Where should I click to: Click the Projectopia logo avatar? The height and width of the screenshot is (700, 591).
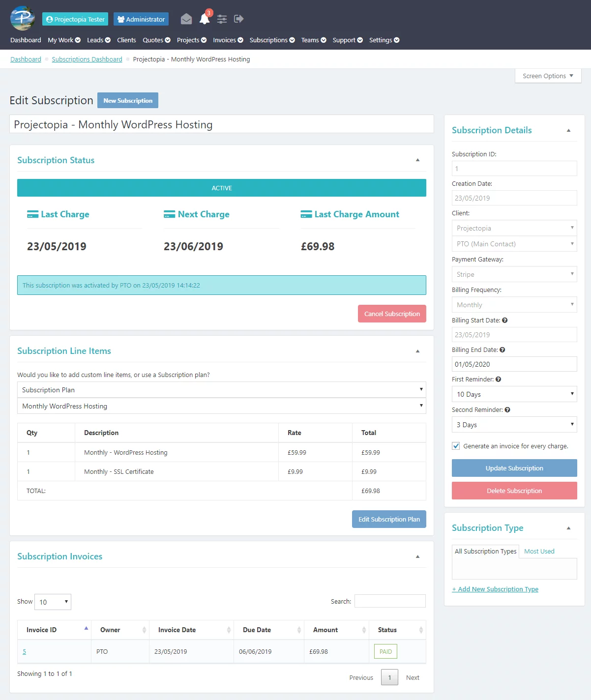point(23,19)
